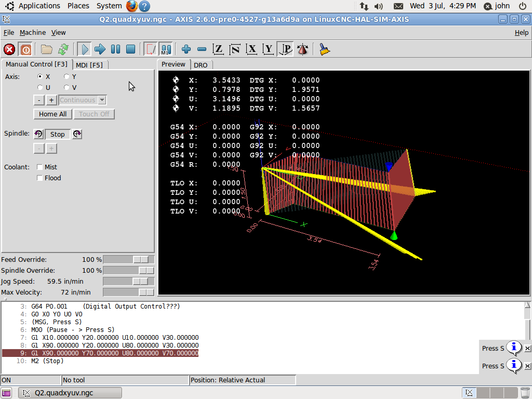Start spindle counterclockwise

(38, 134)
